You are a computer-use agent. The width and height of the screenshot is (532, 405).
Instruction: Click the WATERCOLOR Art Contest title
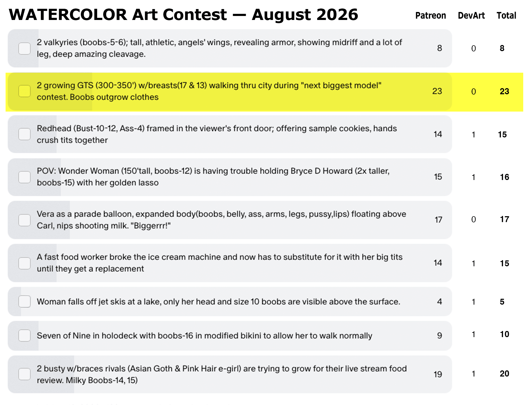click(184, 14)
